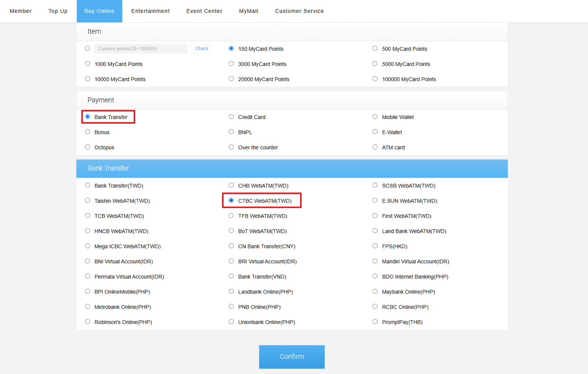Select RCBC Online(PHP)
This screenshot has width=588, height=374.
click(x=375, y=306)
